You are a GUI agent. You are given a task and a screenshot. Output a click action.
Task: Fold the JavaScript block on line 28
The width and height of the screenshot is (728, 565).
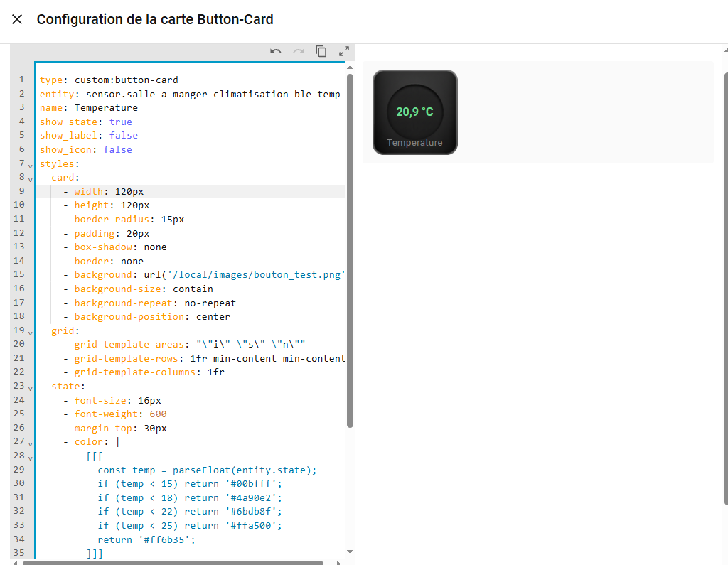click(x=30, y=458)
